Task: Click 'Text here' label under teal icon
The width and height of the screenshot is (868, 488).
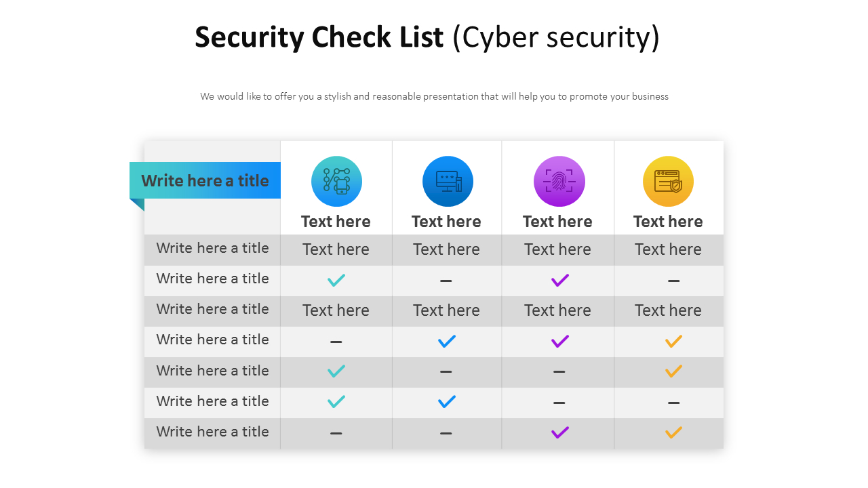Action: pos(336,222)
